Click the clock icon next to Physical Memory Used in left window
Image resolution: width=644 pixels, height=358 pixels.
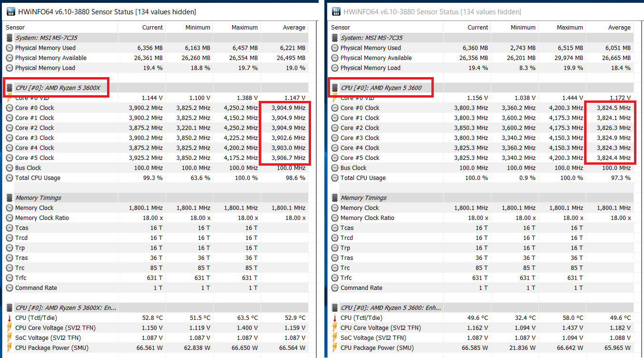coord(10,48)
